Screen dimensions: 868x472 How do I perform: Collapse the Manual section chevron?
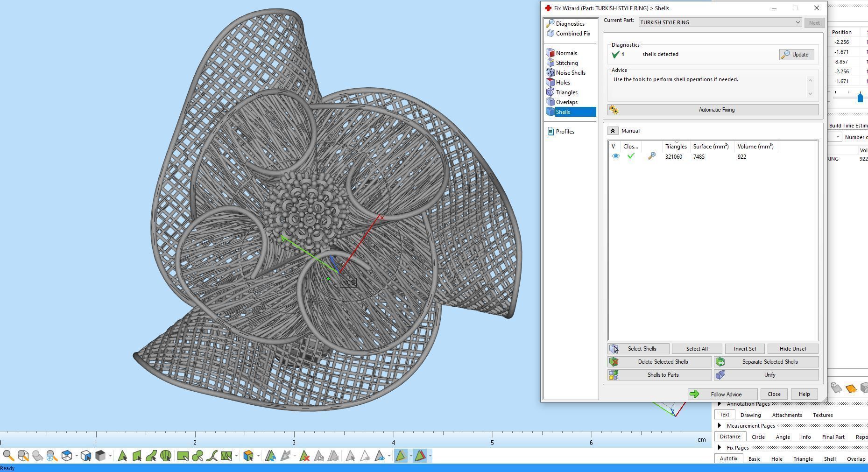[x=613, y=131]
